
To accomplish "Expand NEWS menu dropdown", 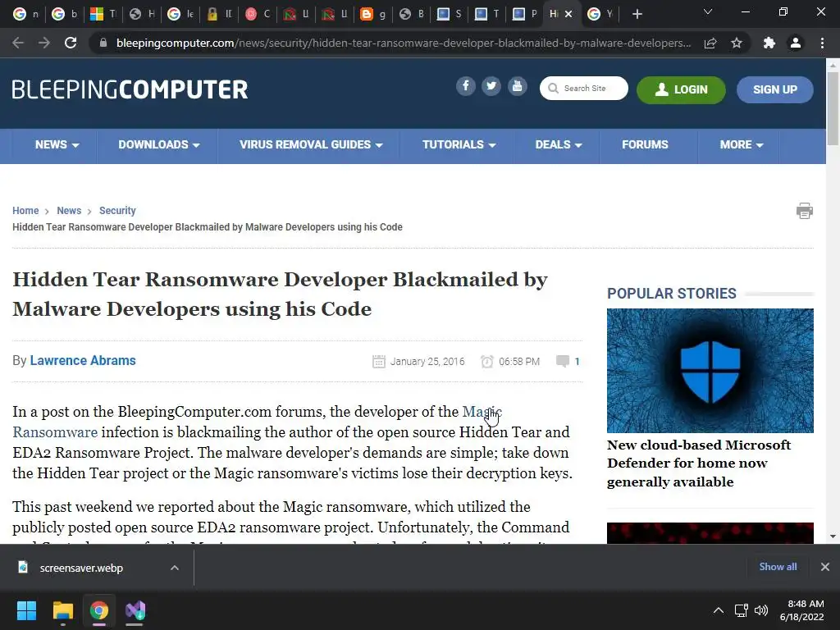I will point(57,144).
